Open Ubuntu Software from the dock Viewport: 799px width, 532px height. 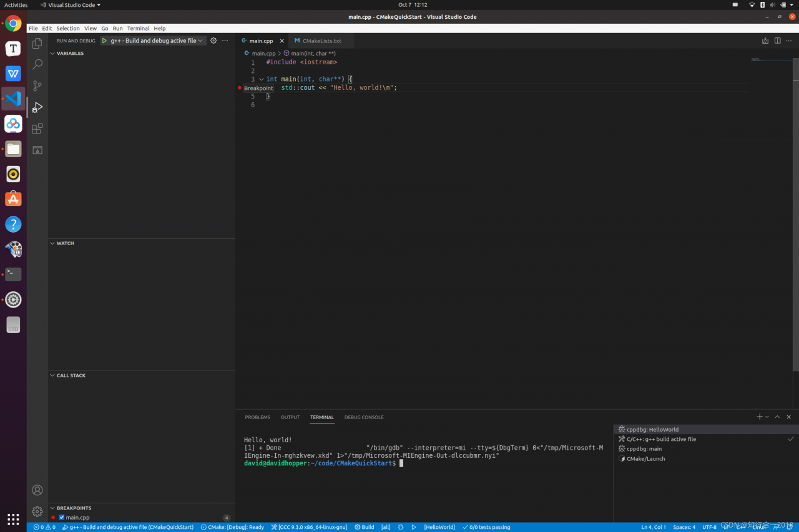click(x=13, y=199)
